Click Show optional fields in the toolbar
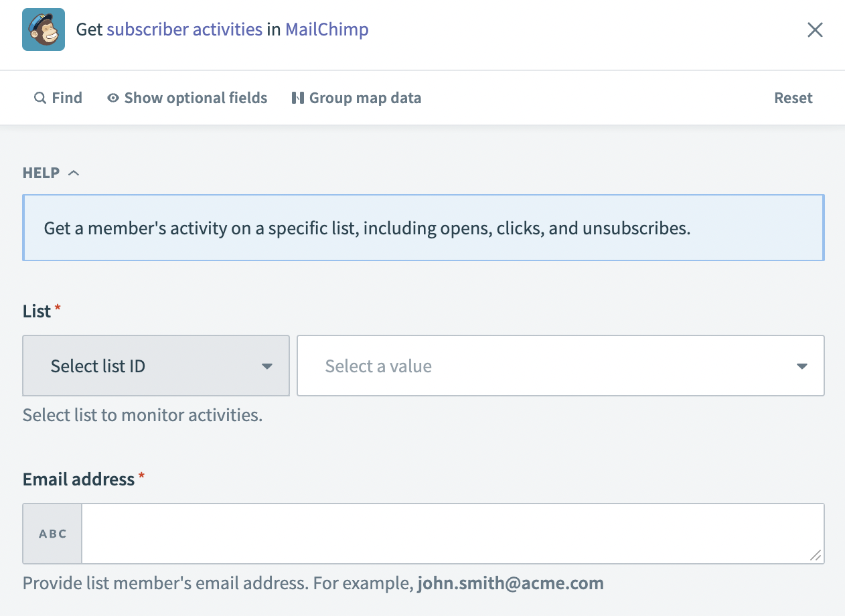 pos(195,98)
